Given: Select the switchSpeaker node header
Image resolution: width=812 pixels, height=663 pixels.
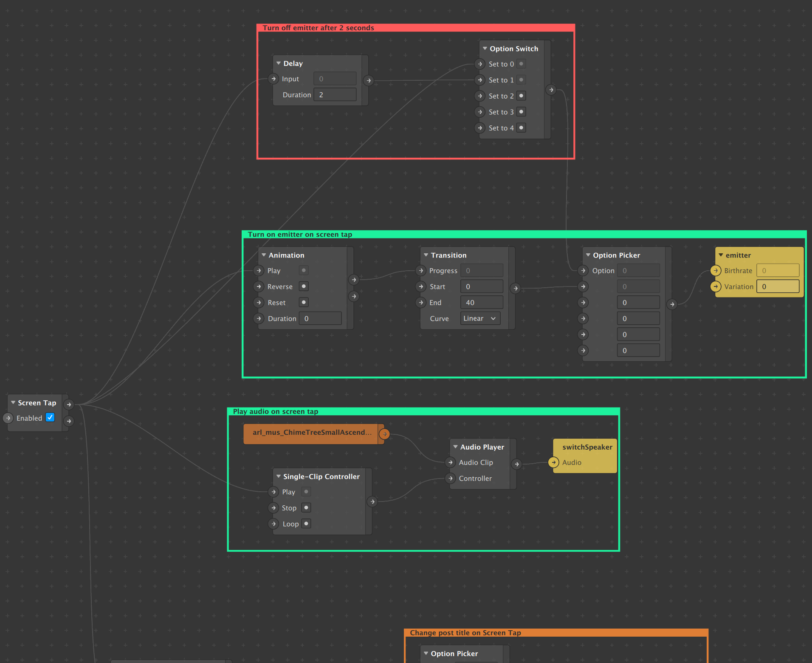Looking at the screenshot, I should pyautogui.click(x=587, y=447).
